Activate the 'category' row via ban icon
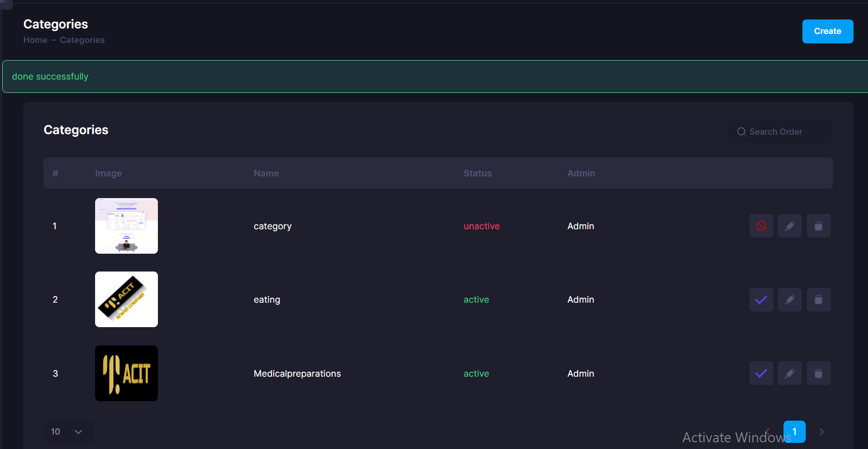The width and height of the screenshot is (868, 449). pos(761,226)
